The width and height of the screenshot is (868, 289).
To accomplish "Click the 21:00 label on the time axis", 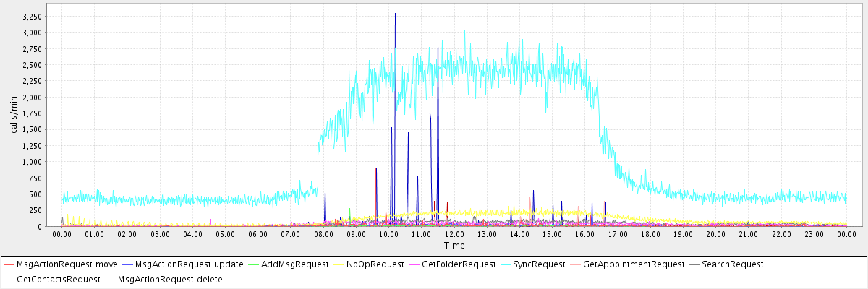I will pos(749,234).
